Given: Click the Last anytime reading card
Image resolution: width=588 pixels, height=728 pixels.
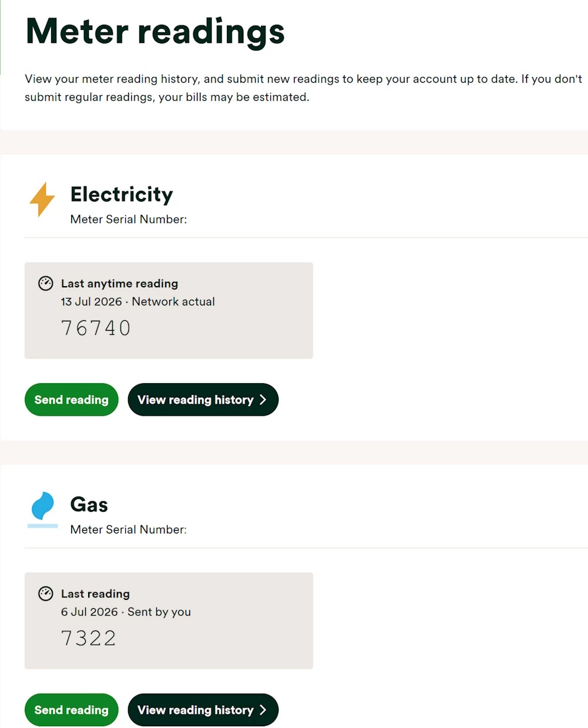Looking at the screenshot, I should 169,310.
